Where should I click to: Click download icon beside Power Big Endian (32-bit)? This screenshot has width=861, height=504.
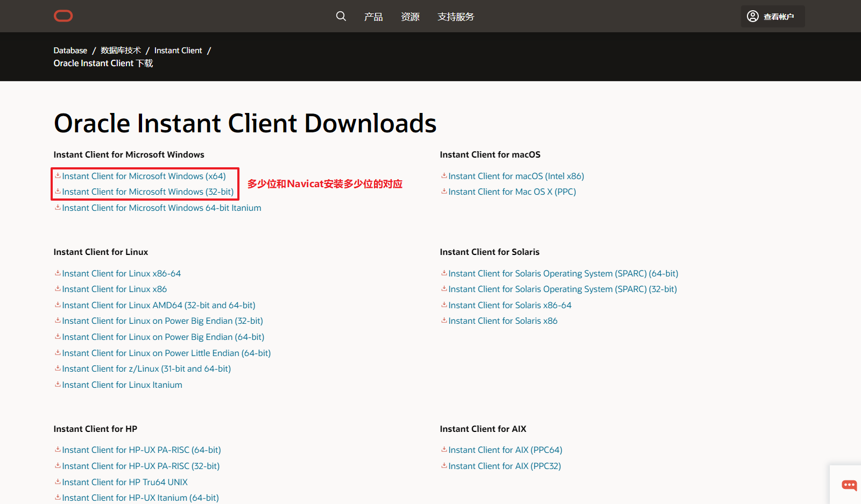pyautogui.click(x=58, y=320)
